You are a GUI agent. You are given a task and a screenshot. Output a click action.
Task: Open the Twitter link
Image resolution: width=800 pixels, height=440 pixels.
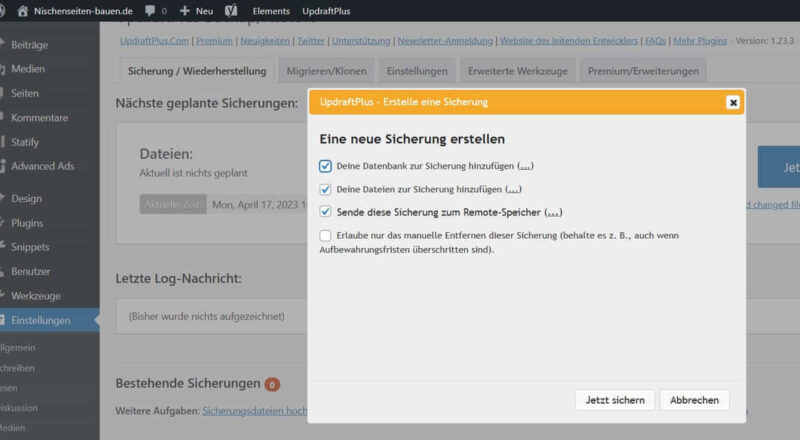pyautogui.click(x=311, y=41)
